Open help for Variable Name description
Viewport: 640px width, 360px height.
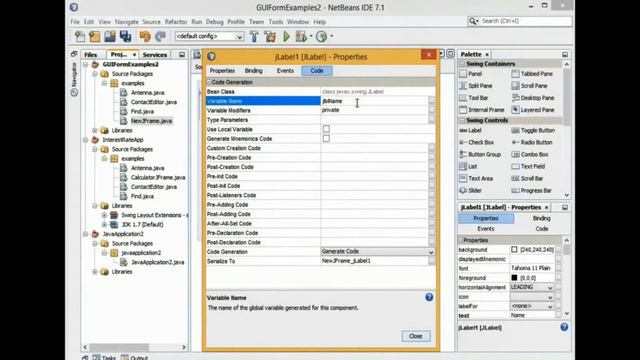[429, 297]
